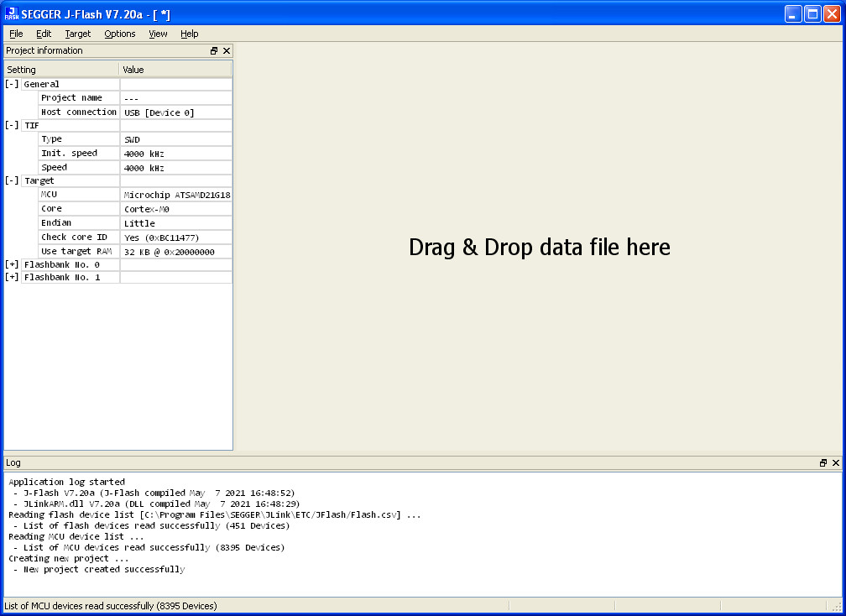Click the Setting column header
The width and height of the screenshot is (846, 616).
[x=61, y=70]
